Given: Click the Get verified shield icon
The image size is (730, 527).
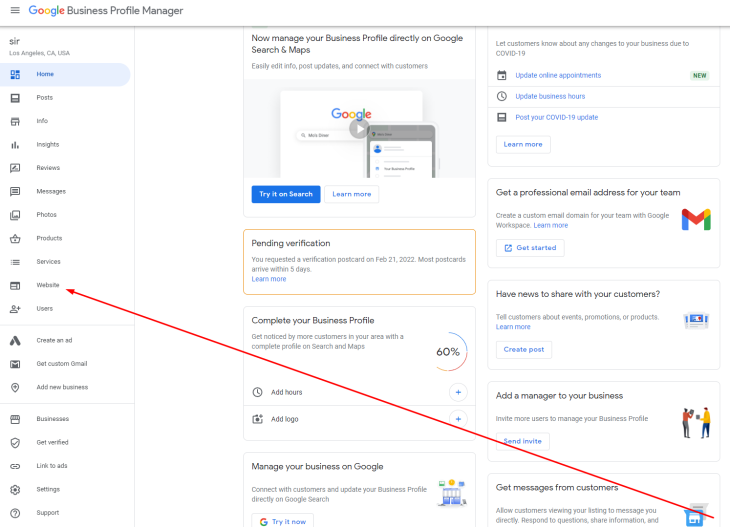Looking at the screenshot, I should coord(15,443).
